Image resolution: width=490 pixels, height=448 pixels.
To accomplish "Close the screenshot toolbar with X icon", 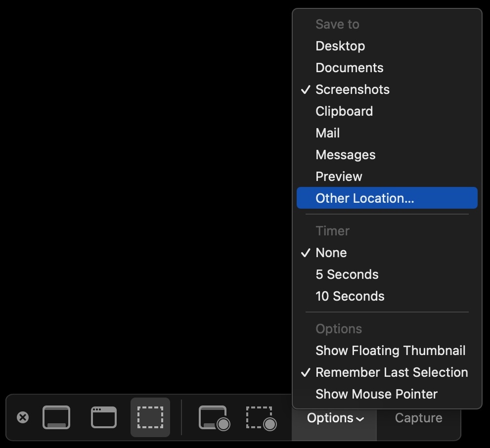I will tap(23, 418).
